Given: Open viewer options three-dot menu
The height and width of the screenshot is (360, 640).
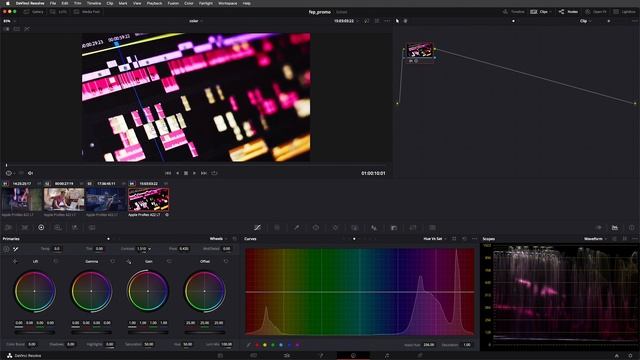Looking at the screenshot, I should tap(387, 21).
